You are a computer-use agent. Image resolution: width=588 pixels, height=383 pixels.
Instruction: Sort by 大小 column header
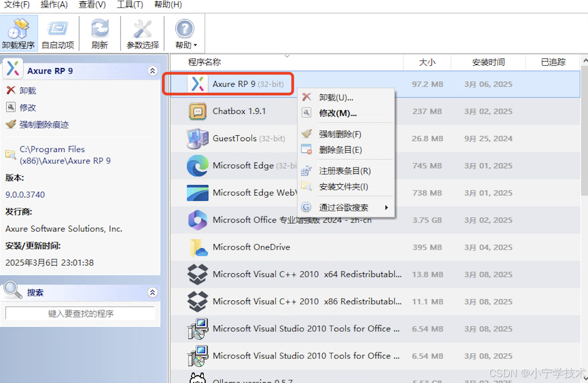pos(427,62)
